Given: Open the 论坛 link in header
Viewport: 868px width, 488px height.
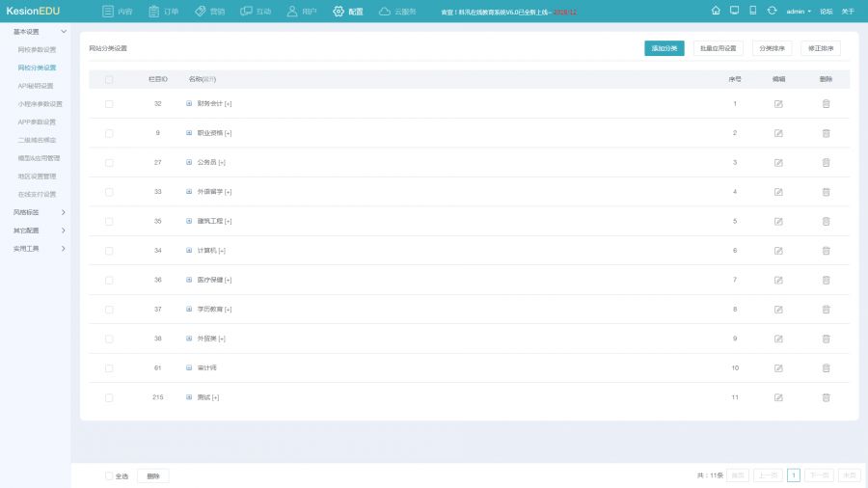Looking at the screenshot, I should pos(826,11).
